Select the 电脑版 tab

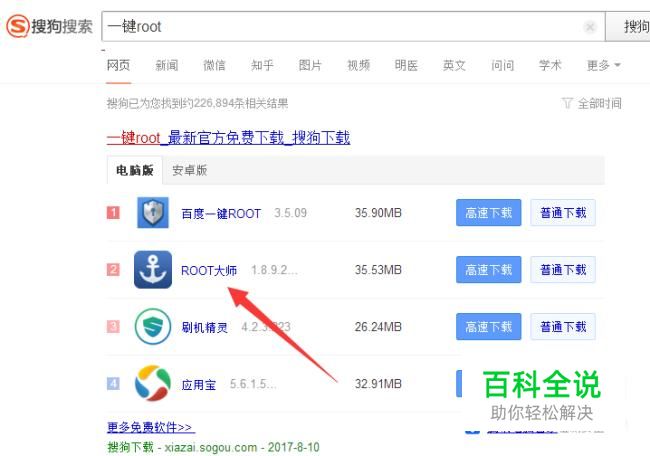coord(135,170)
